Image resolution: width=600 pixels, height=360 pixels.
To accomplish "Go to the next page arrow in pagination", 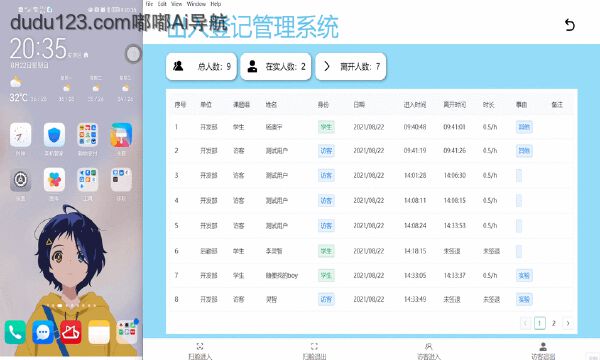I will (x=568, y=323).
